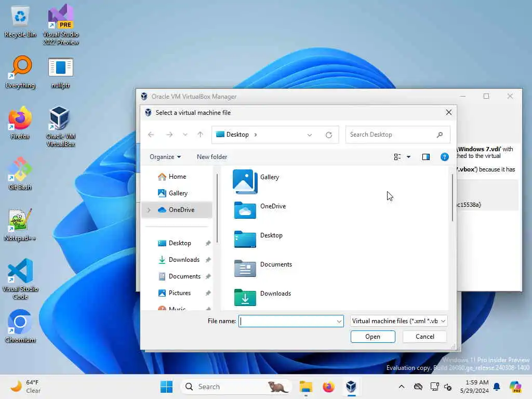Open File Explorer from the taskbar
This screenshot has height=399, width=532.
(x=305, y=387)
